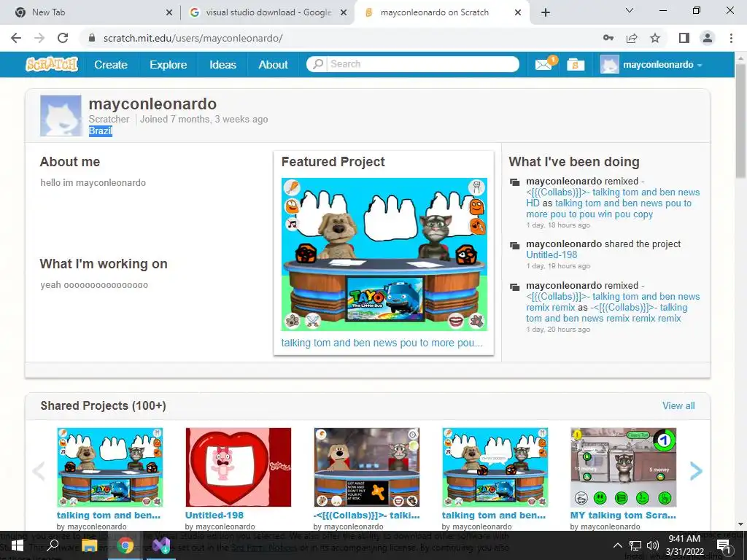
Task: Open the mayconleonardo account dropdown
Action: (x=651, y=65)
